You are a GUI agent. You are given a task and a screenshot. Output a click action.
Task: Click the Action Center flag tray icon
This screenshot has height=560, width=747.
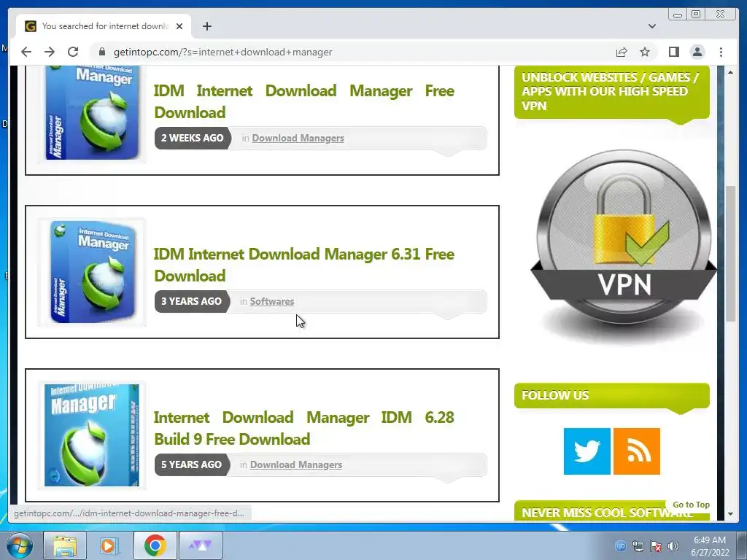pyautogui.click(x=656, y=546)
